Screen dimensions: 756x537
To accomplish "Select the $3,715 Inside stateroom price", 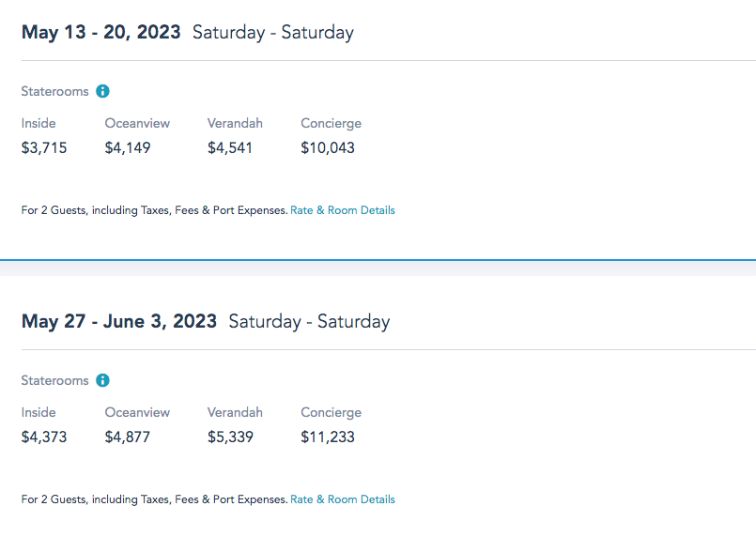I will (44, 147).
